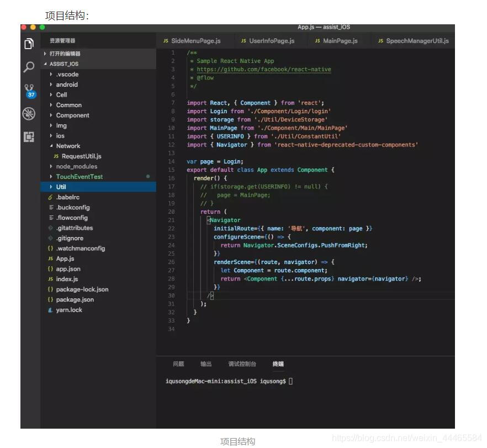
Task: Open .babelrc in the explorer
Action: (x=68, y=197)
